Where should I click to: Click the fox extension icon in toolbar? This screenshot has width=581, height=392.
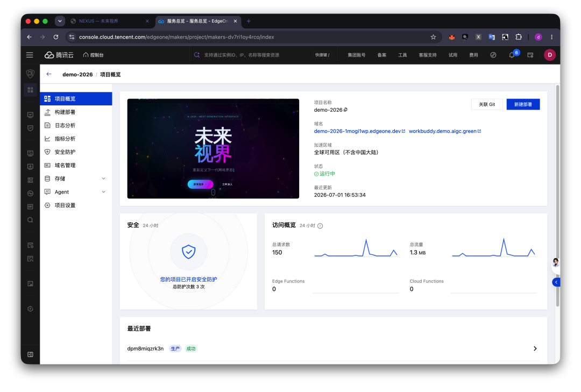click(x=452, y=37)
